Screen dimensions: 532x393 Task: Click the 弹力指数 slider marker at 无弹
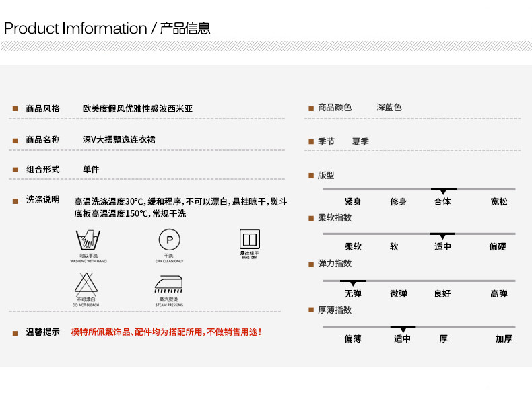[353, 283]
